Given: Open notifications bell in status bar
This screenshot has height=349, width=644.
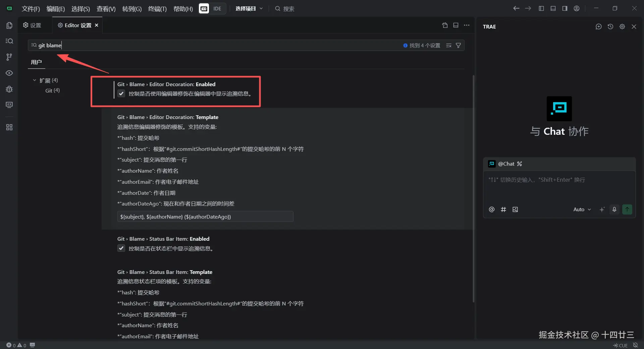Looking at the screenshot, I should [635, 345].
